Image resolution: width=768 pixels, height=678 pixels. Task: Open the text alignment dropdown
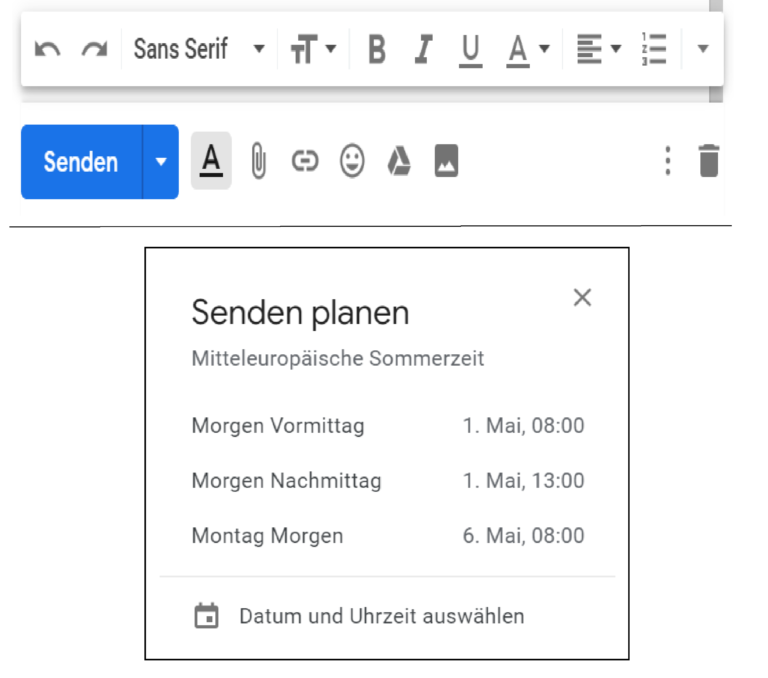599,49
